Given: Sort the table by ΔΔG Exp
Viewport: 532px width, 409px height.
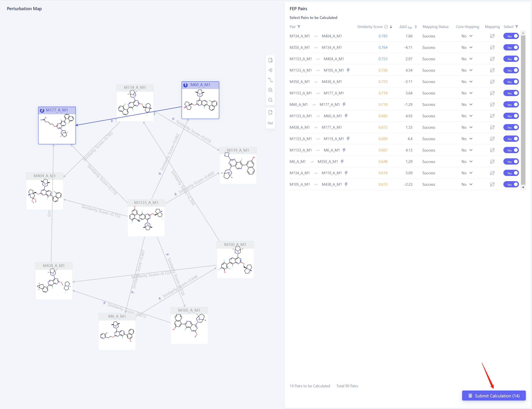Looking at the screenshot, I should (x=416, y=27).
